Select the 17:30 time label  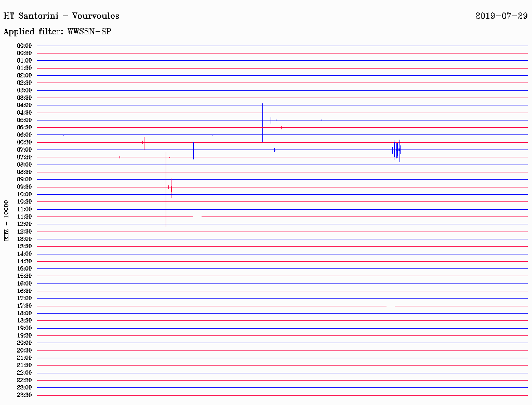tap(24, 306)
